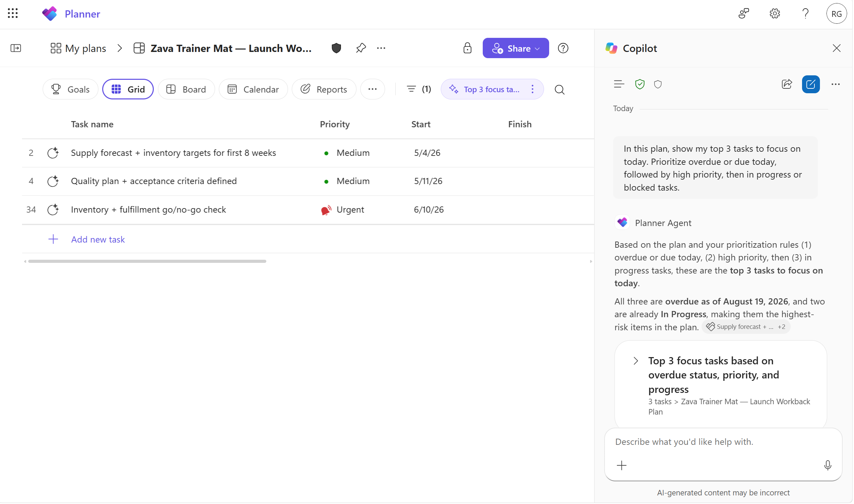This screenshot has width=854, height=504.
Task: Open Inventory + fulfillment go/no-go task
Action: pyautogui.click(x=148, y=210)
